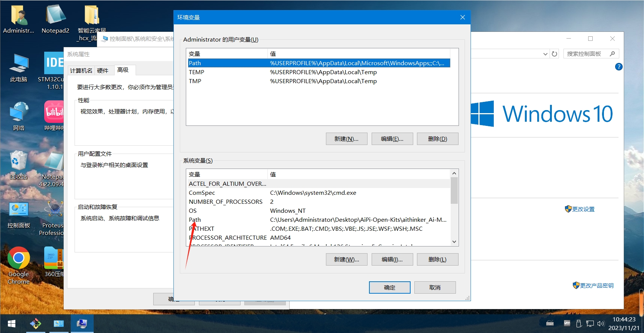The image size is (644, 333).
Task: Switch to the control panel taskbar window
Action: click(59, 324)
